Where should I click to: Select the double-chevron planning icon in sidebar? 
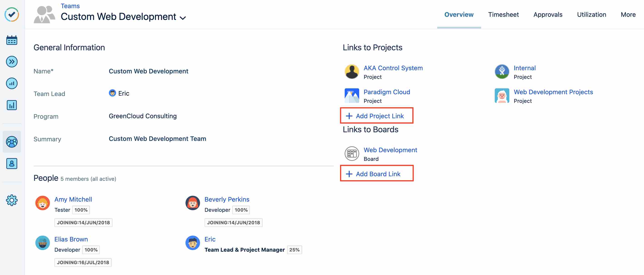coord(12,61)
